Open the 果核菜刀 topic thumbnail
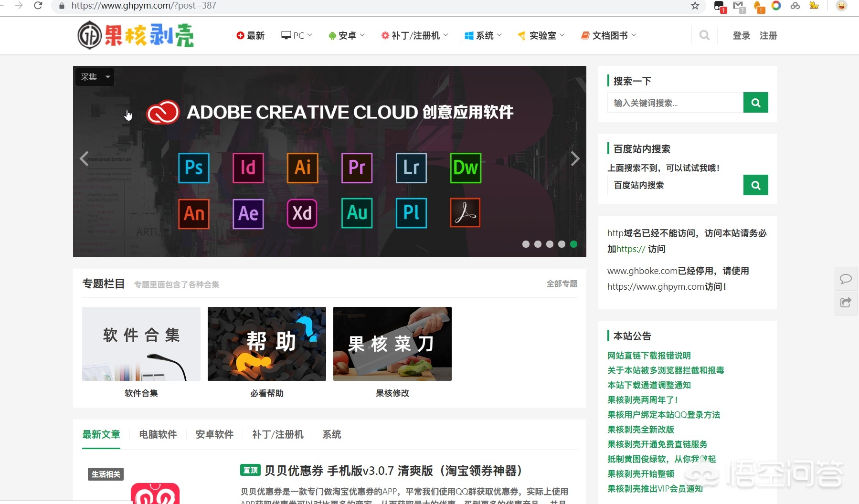The height and width of the screenshot is (504, 859). pyautogui.click(x=392, y=344)
